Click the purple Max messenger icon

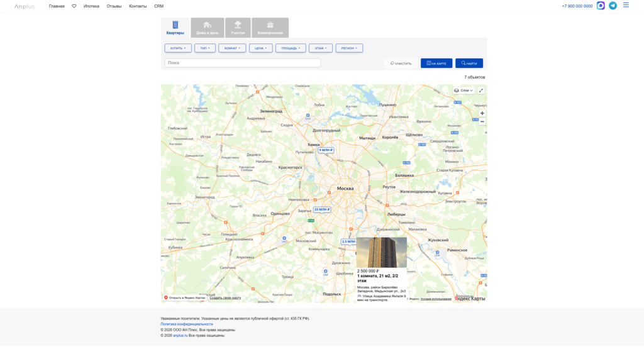pos(601,6)
